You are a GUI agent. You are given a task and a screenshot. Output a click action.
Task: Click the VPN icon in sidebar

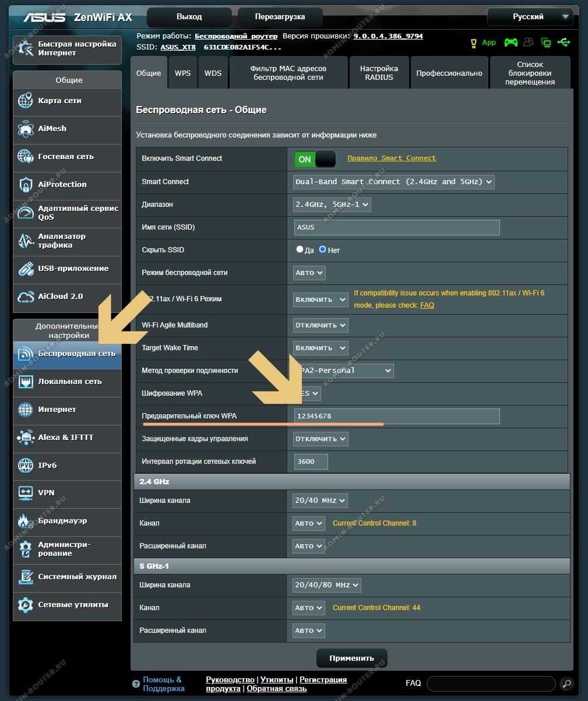coord(26,493)
